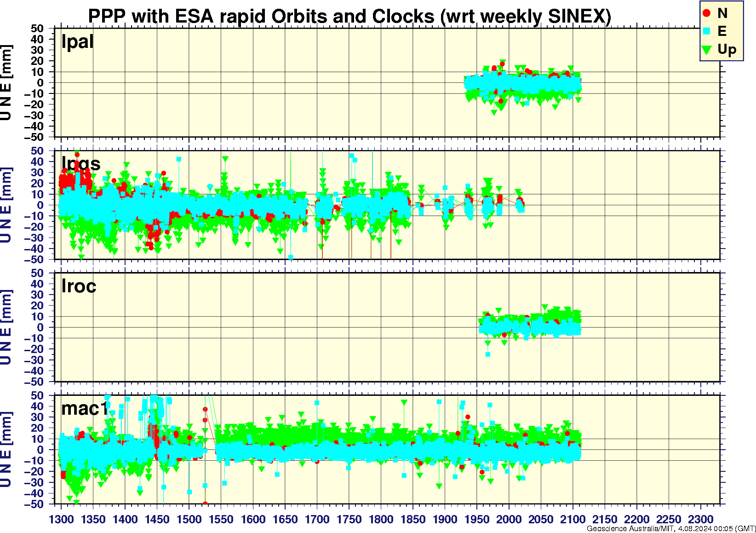Click the 'mac1' station label

pyautogui.click(x=85, y=408)
